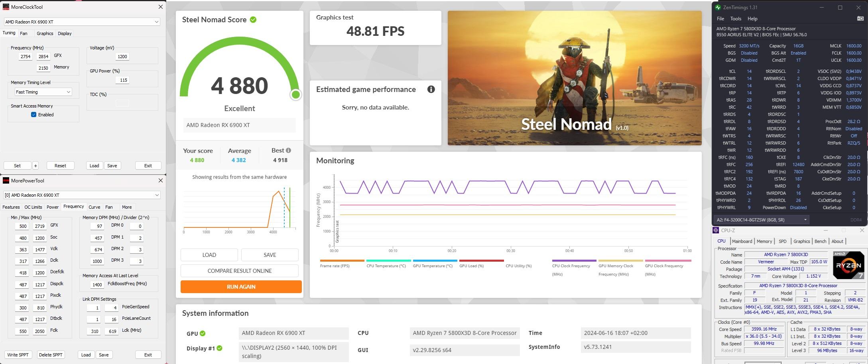Switch to the OC Limits tab
Image resolution: width=868 pixels, height=364 pixels.
click(33, 207)
